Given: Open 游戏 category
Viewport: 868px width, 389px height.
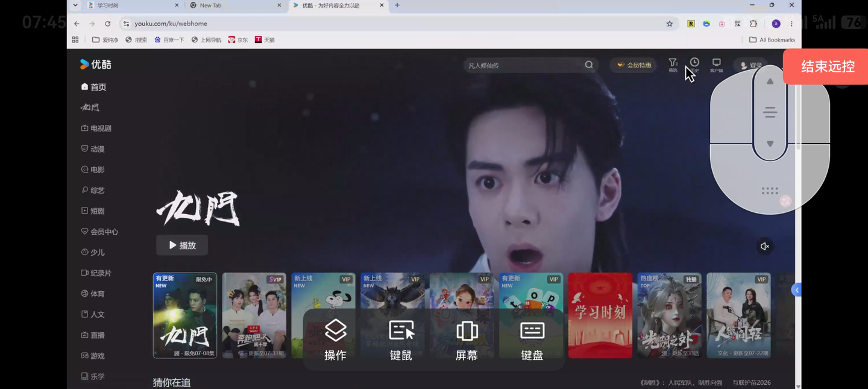Looking at the screenshot, I should coord(93,356).
